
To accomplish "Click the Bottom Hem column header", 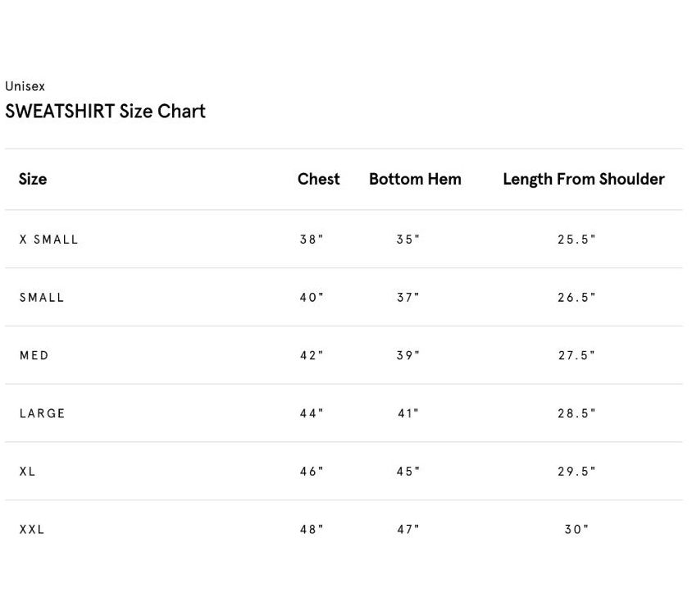I will click(x=415, y=179).
